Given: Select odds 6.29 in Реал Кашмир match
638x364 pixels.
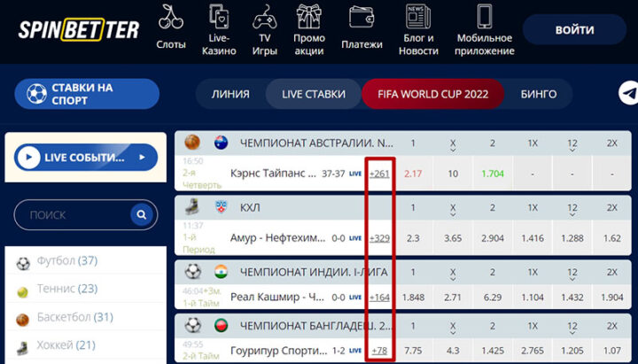Looking at the screenshot, I should [493, 298].
